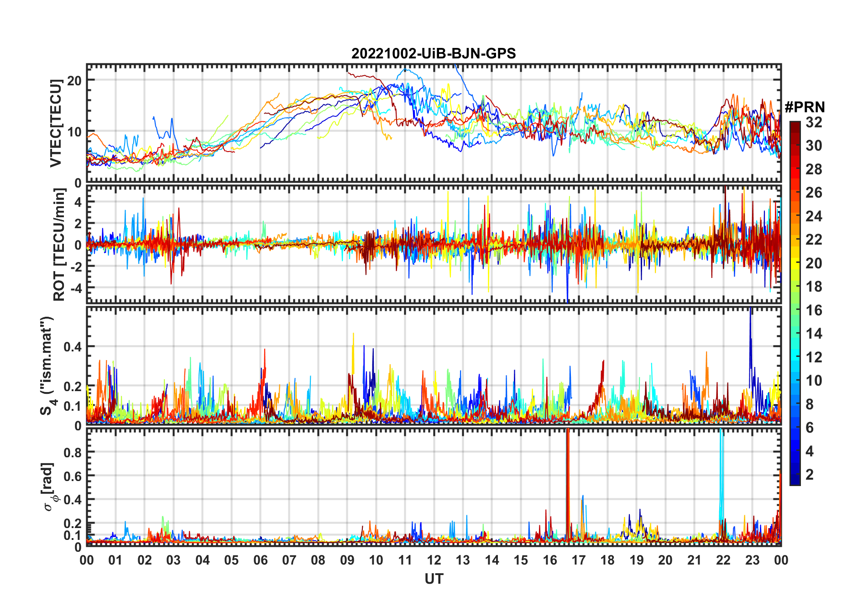This screenshot has height=607, width=868.
Task: Click the "09" hour tick on the UT axis
Action: coord(347,560)
